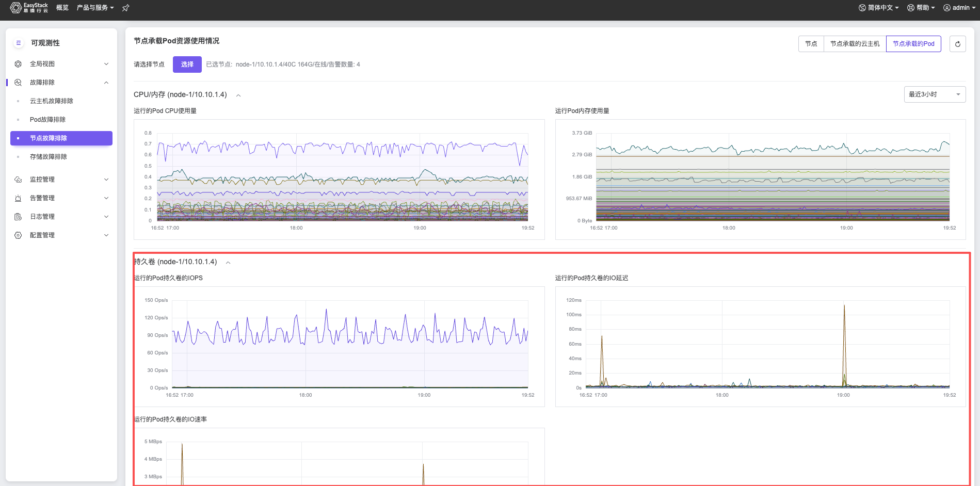980x486 pixels.
Task: Click the 监控管理 icon
Action: coord(18,180)
